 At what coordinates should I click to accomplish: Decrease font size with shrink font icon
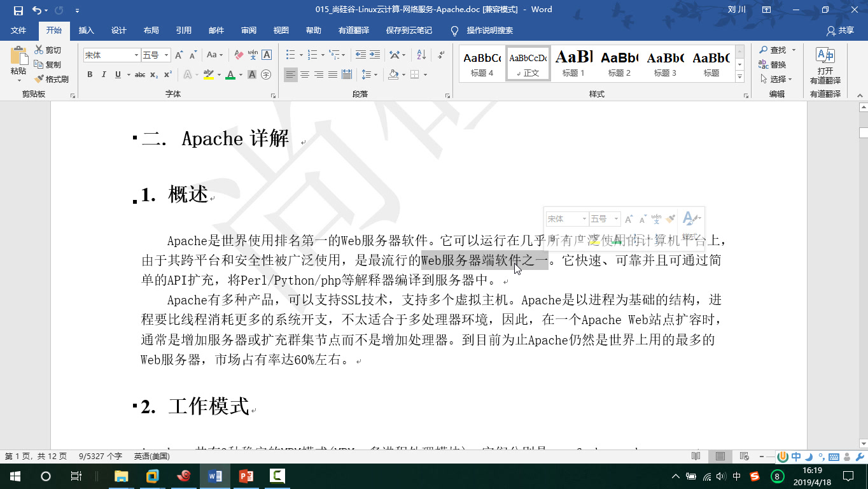[193, 55]
